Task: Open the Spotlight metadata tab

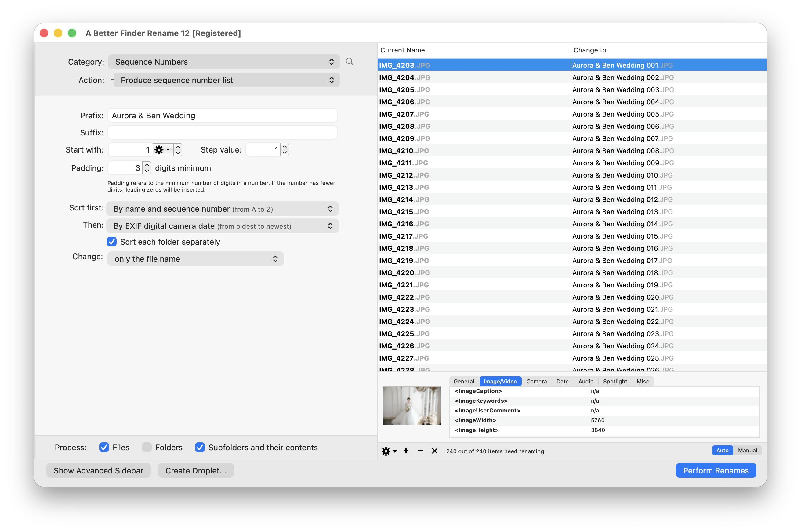Action: (615, 381)
